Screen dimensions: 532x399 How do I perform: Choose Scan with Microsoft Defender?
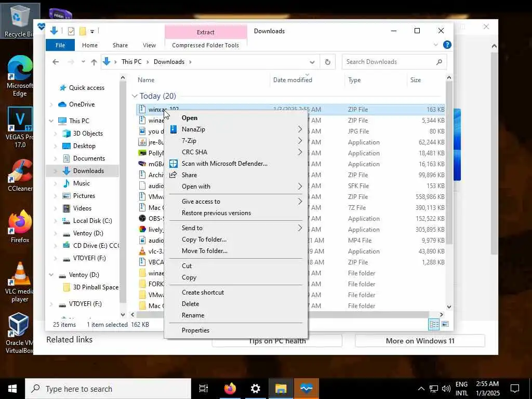point(236,164)
